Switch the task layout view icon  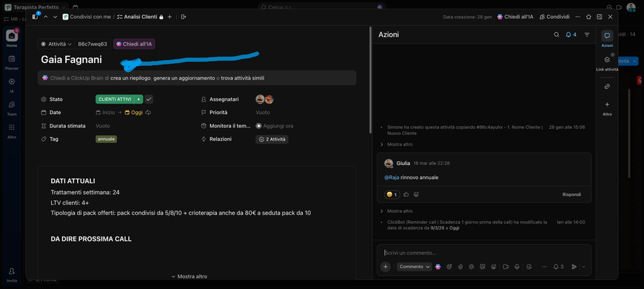coord(599,17)
